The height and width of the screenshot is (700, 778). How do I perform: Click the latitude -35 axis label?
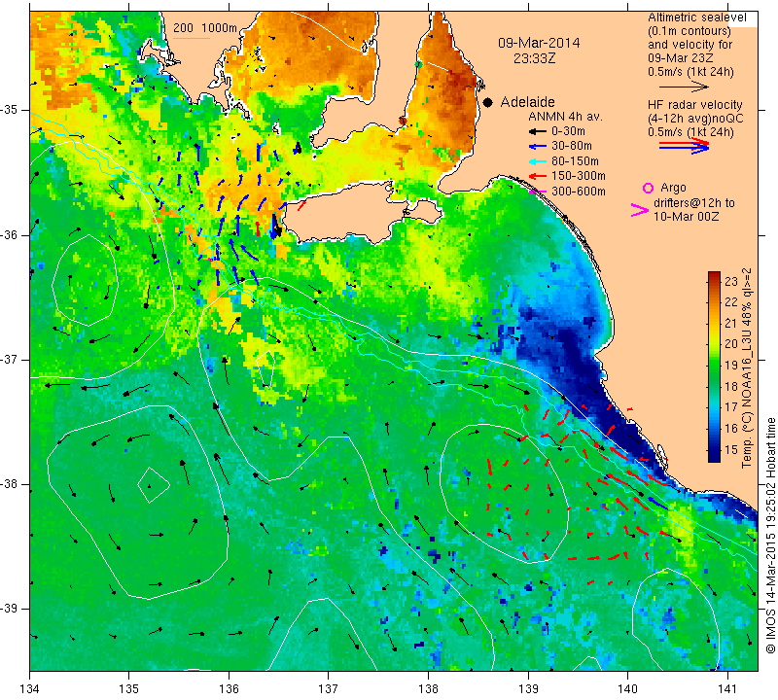point(11,110)
